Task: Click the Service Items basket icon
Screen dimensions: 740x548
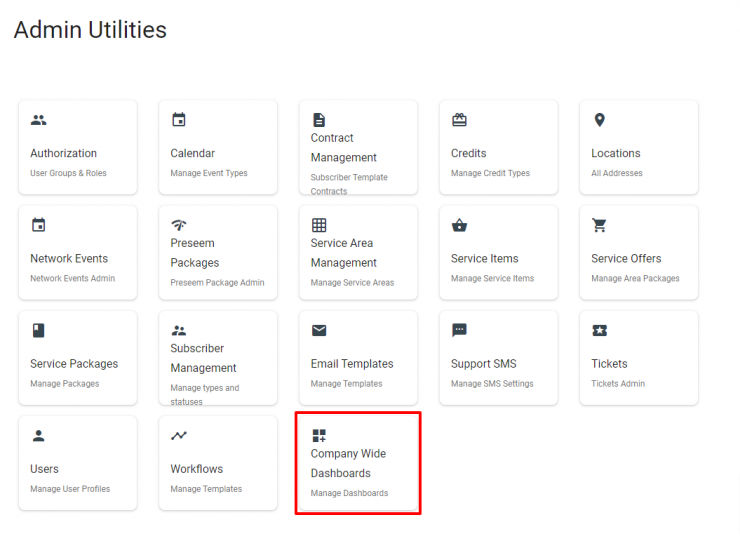Action: [459, 225]
